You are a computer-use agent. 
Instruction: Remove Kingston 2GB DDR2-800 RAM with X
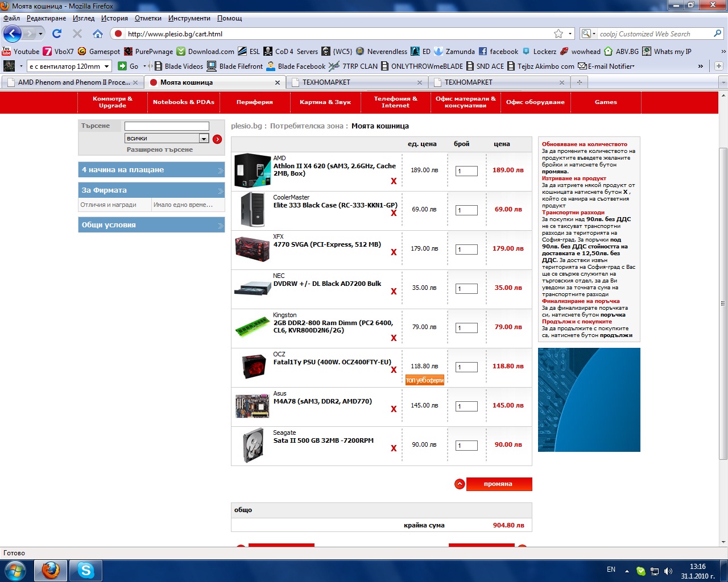point(394,338)
